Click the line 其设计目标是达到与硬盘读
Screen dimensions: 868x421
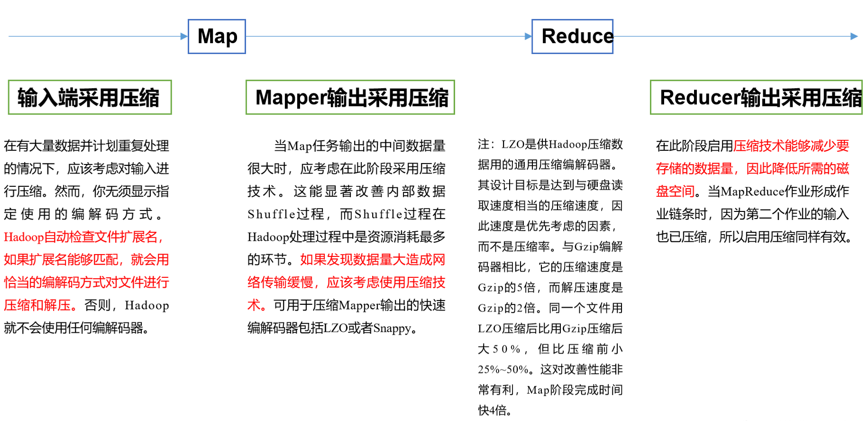[550, 185]
